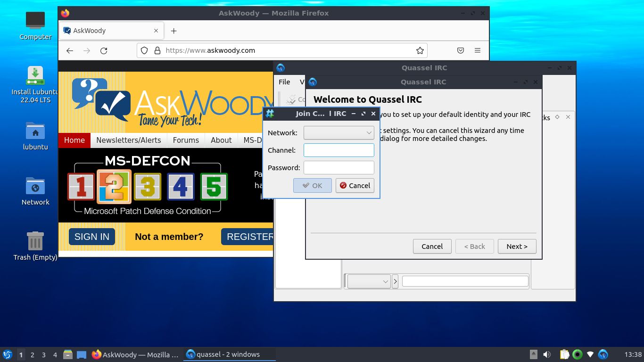Launch the file manager from the panel
The image size is (644, 362).
click(68, 354)
